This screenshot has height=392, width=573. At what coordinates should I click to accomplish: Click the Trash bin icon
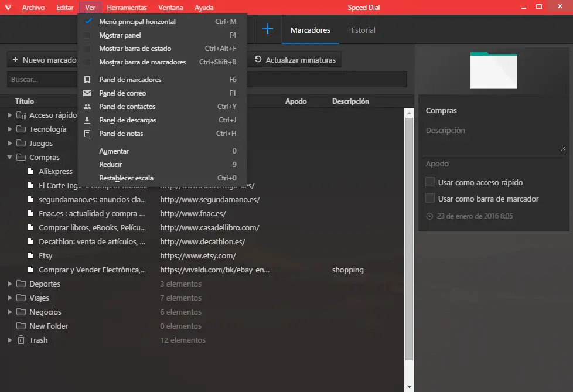(21, 340)
